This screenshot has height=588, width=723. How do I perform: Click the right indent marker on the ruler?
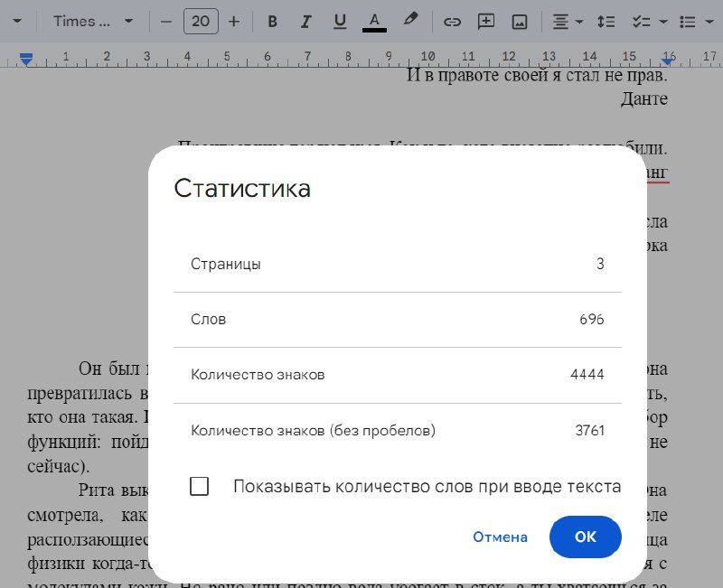pyautogui.click(x=667, y=61)
